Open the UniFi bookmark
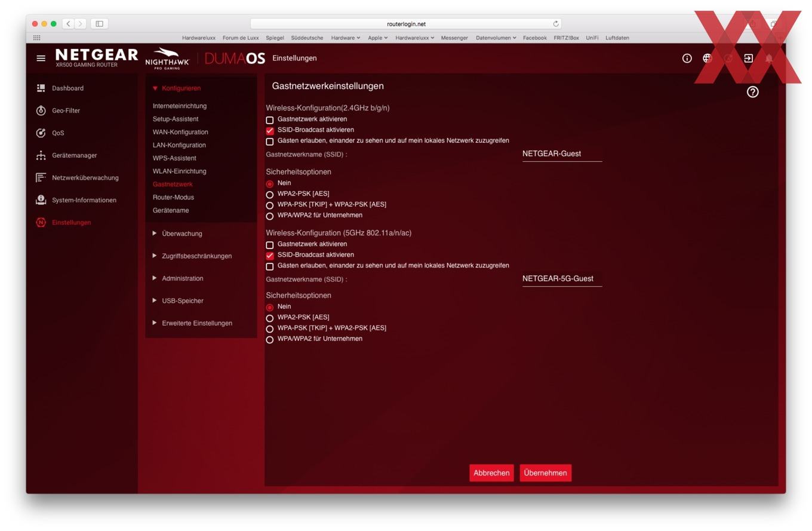This screenshot has width=812, height=531. pyautogui.click(x=592, y=38)
